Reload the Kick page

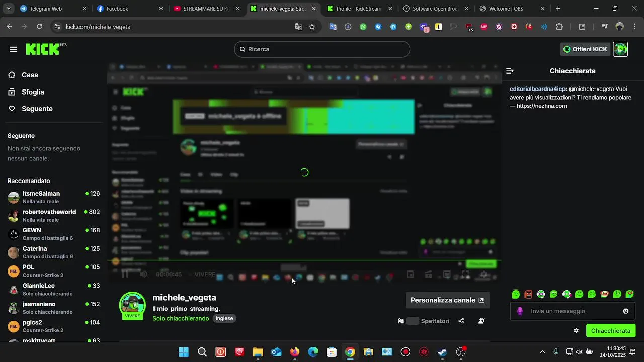[x=40, y=27]
